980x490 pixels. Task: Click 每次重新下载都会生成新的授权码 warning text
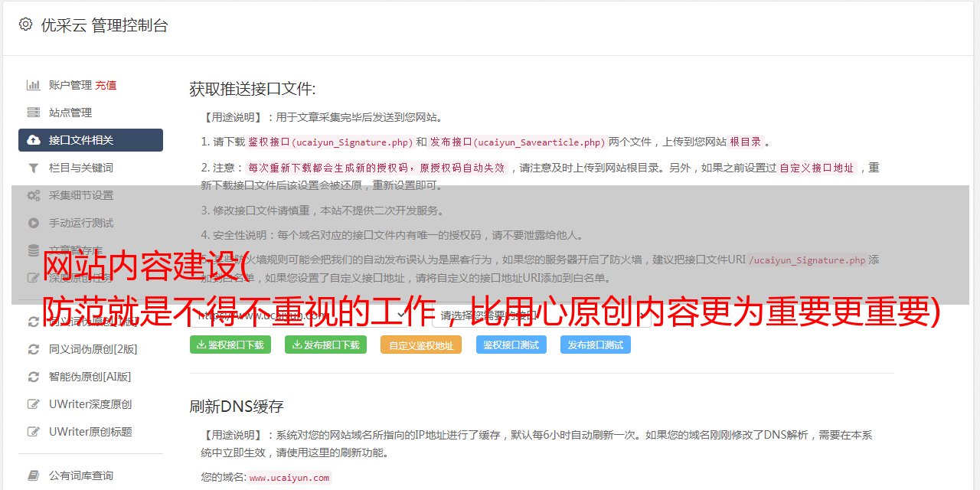[376, 168]
